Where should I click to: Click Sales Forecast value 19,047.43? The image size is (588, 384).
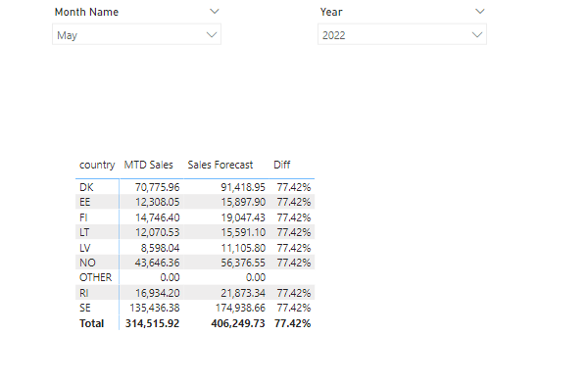tap(243, 217)
